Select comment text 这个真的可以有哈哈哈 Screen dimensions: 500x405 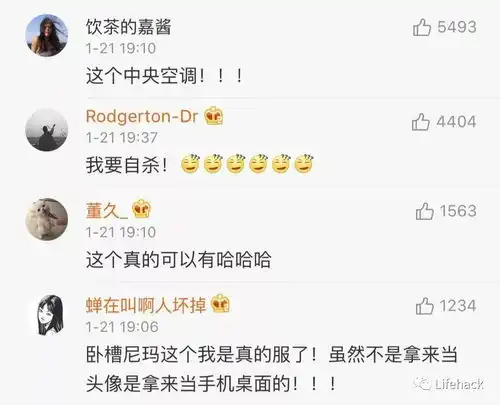tap(179, 260)
